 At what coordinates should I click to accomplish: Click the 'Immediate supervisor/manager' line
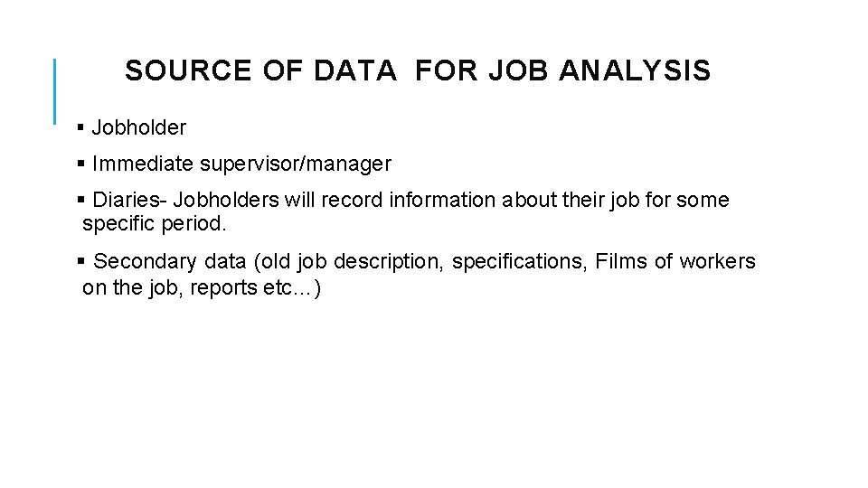click(x=242, y=164)
